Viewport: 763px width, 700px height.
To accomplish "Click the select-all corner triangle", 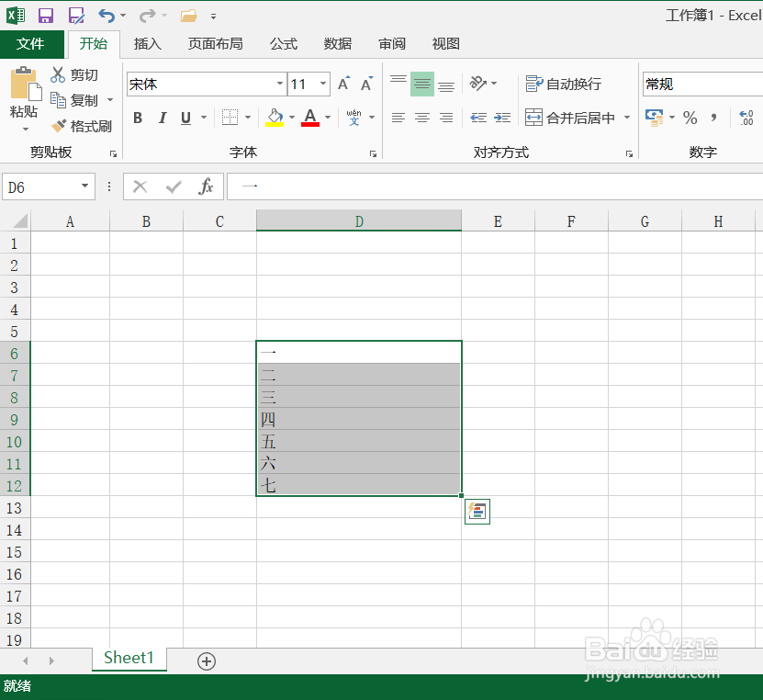I will click(x=20, y=221).
